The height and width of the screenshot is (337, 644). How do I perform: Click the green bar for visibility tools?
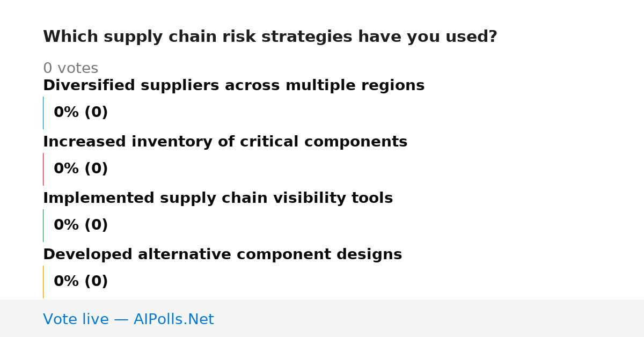[43, 225]
